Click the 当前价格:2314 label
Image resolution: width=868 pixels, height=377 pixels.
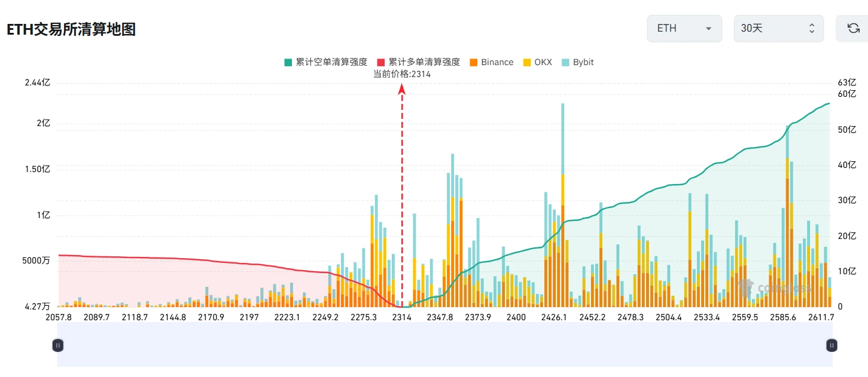402,74
